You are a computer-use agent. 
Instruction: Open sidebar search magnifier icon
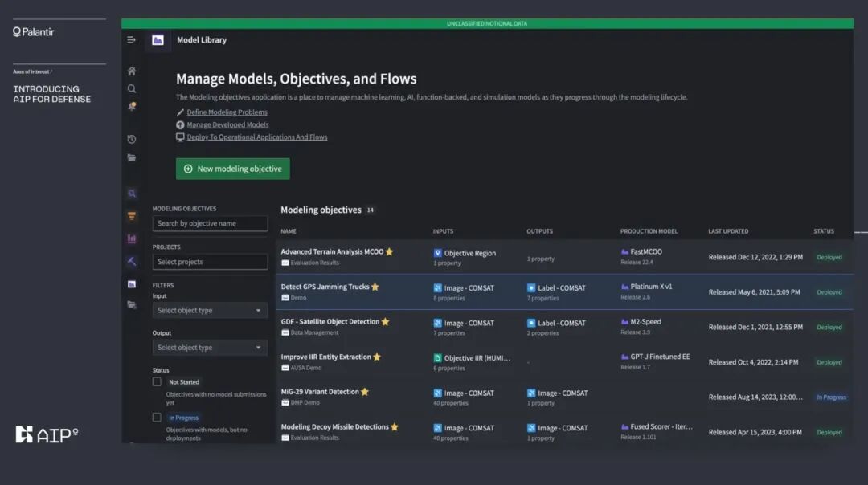pyautogui.click(x=132, y=88)
